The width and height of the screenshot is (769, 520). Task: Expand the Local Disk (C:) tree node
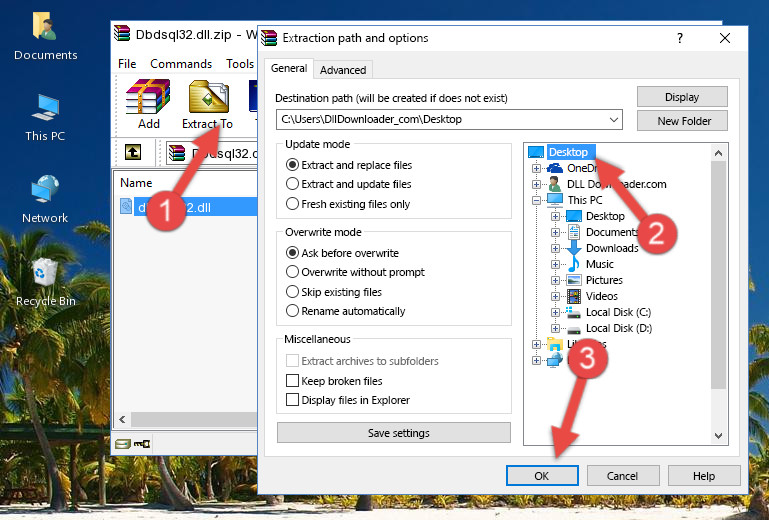(555, 312)
